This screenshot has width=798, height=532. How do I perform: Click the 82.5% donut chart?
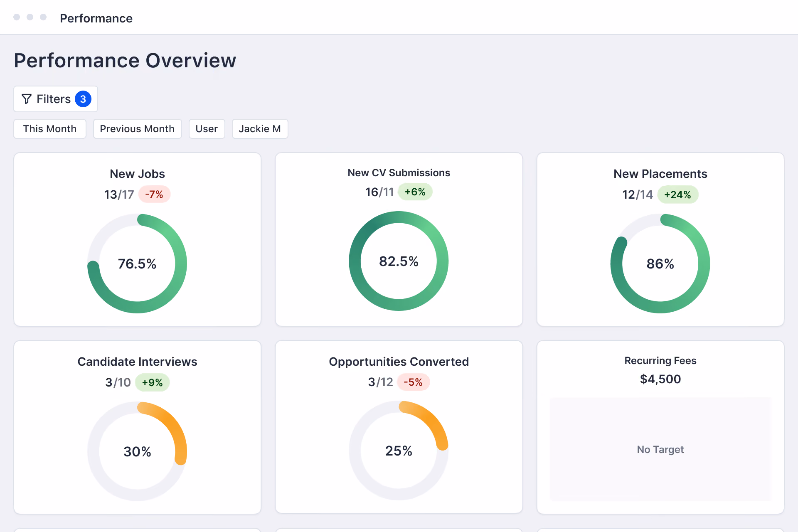point(399,261)
